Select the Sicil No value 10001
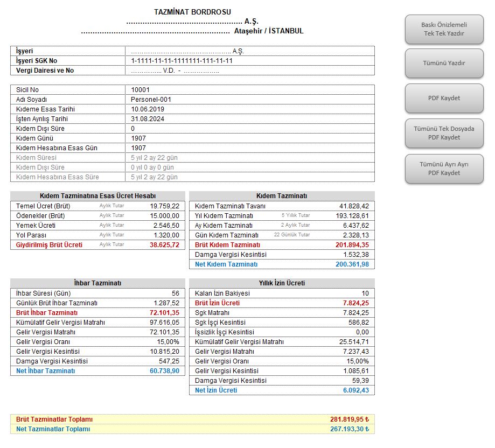 [x=141, y=90]
